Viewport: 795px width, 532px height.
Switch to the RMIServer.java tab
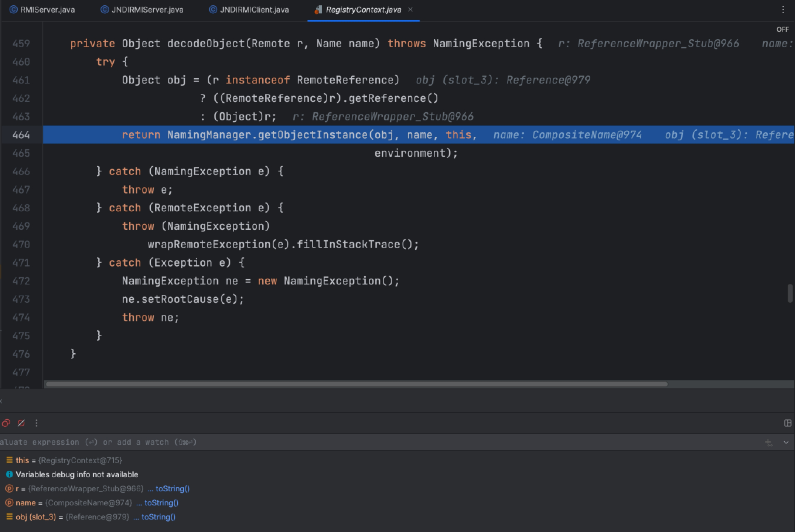coord(42,10)
